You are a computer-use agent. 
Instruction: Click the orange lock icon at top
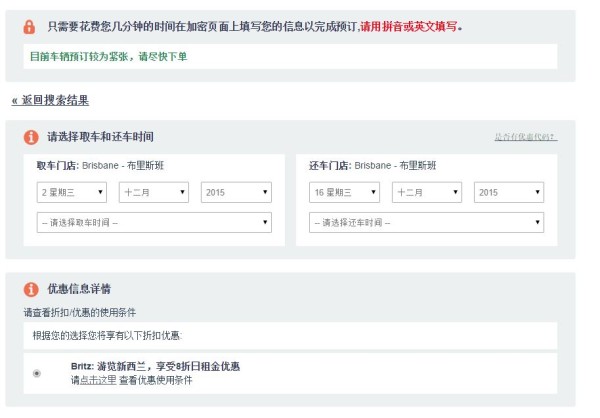click(x=29, y=27)
